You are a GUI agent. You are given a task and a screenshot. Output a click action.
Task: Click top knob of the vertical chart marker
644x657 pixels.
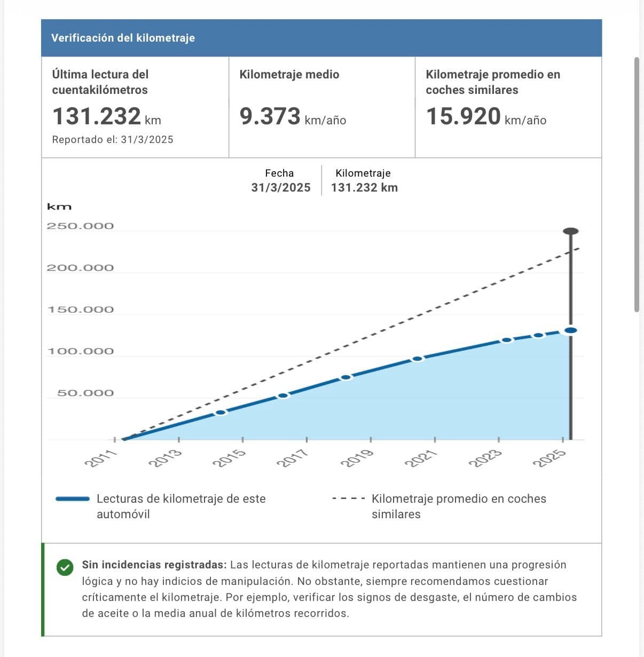570,231
